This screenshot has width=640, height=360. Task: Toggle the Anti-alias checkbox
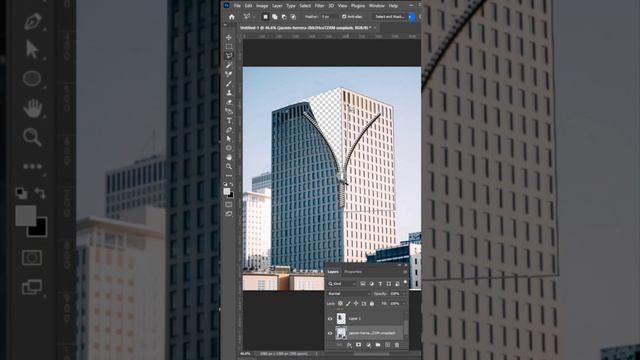[344, 17]
